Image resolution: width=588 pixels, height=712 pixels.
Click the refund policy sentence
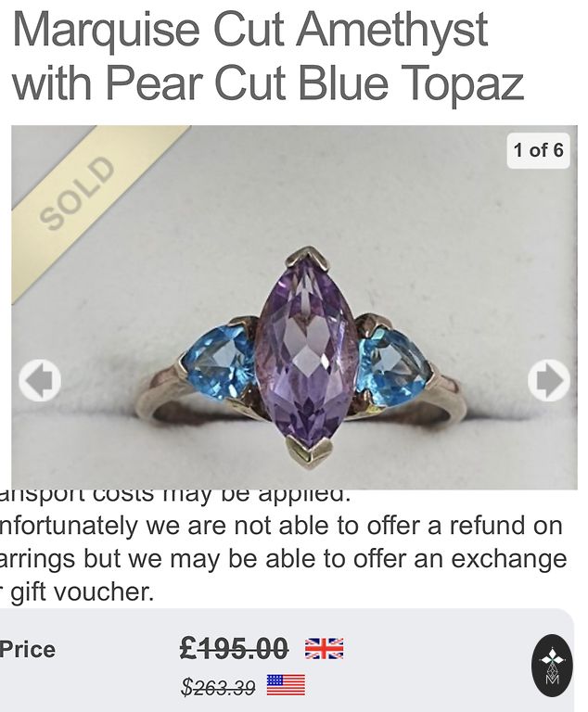[283, 526]
